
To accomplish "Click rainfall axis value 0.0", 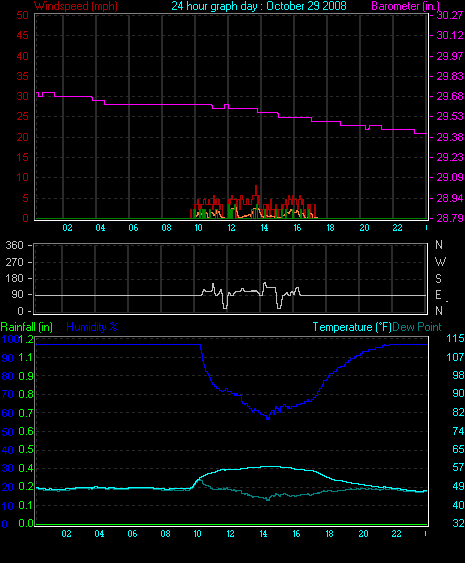I will point(26,524).
